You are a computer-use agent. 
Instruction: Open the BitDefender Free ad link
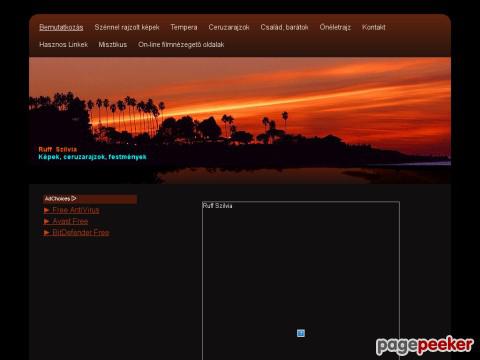point(81,233)
